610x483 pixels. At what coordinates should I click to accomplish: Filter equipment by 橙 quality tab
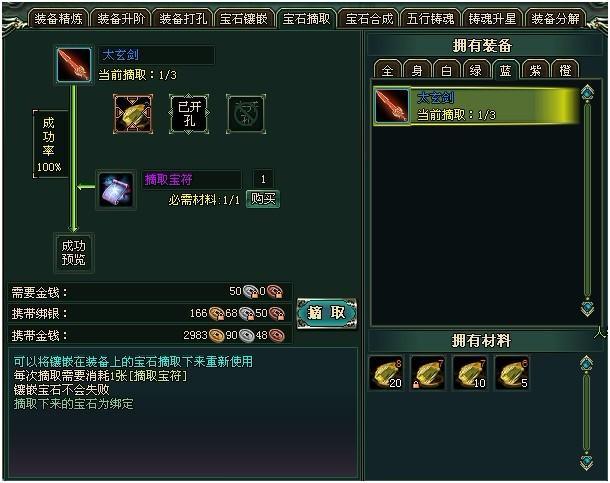point(565,70)
